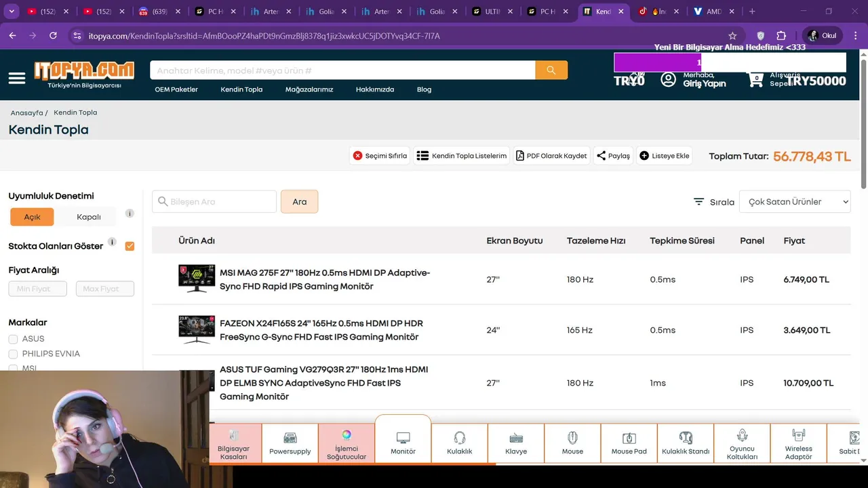Focus the Bileşen Ara search field
This screenshot has height=488, width=868.
(x=214, y=202)
